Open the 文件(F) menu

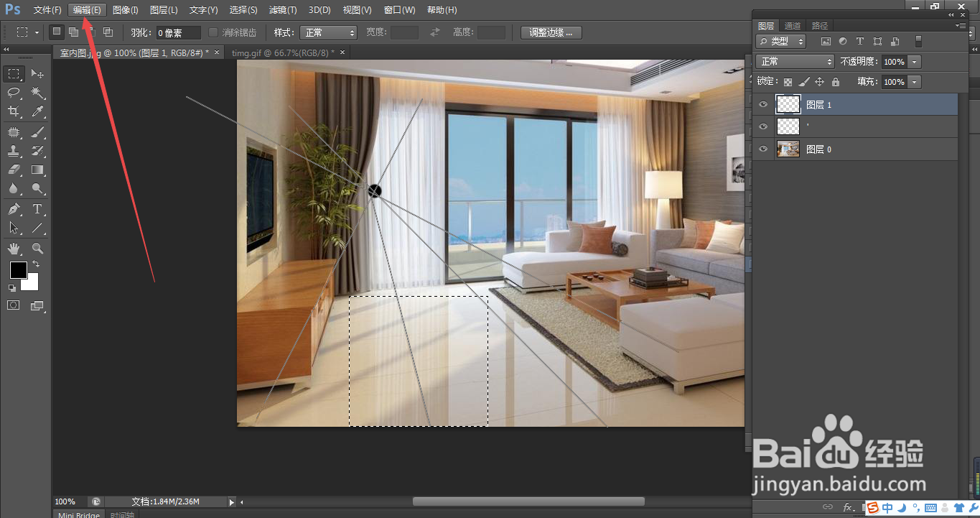47,10
